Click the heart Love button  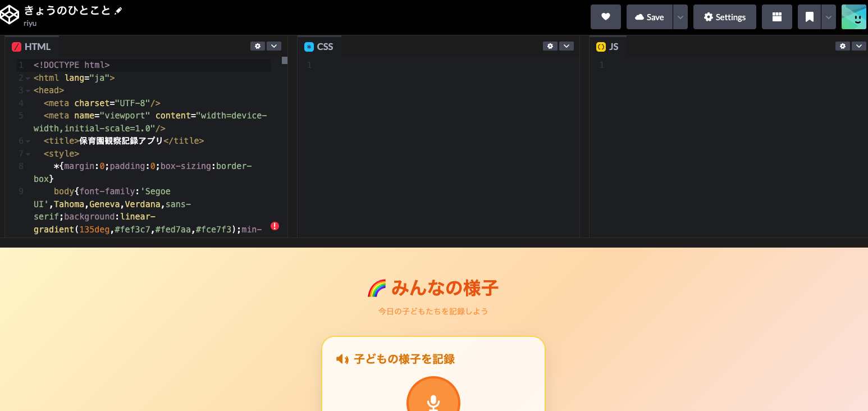tap(606, 17)
